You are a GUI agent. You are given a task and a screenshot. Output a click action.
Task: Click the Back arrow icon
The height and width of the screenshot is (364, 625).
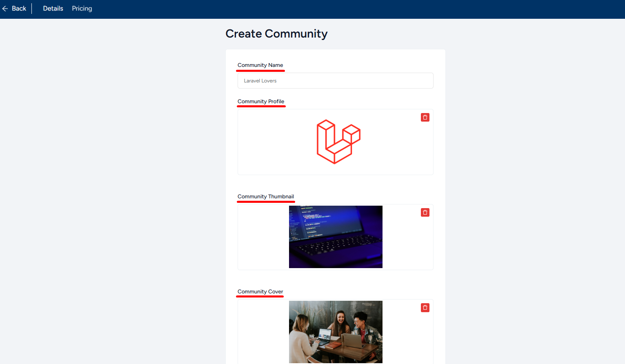(5, 9)
